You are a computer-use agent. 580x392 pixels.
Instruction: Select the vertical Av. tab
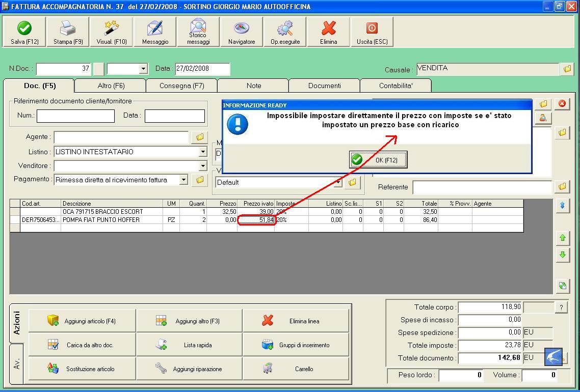coord(17,364)
